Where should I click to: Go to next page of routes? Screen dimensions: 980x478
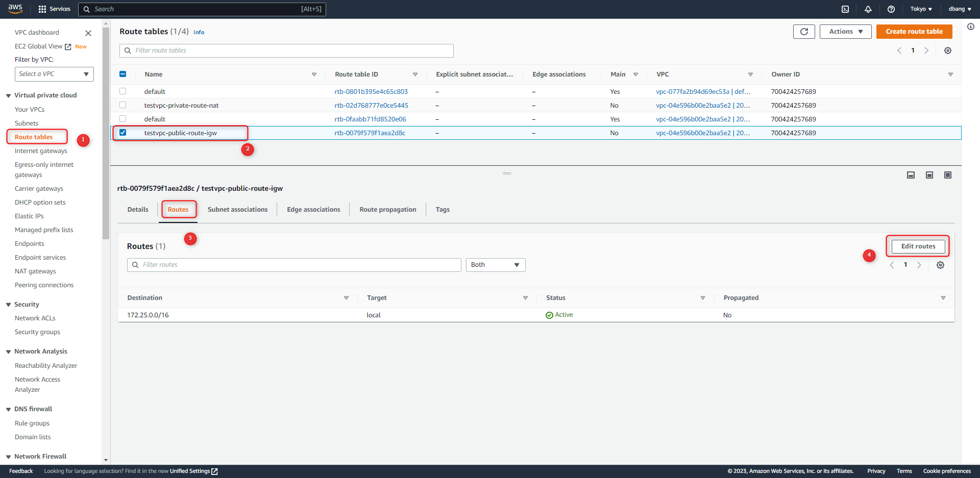click(x=919, y=265)
